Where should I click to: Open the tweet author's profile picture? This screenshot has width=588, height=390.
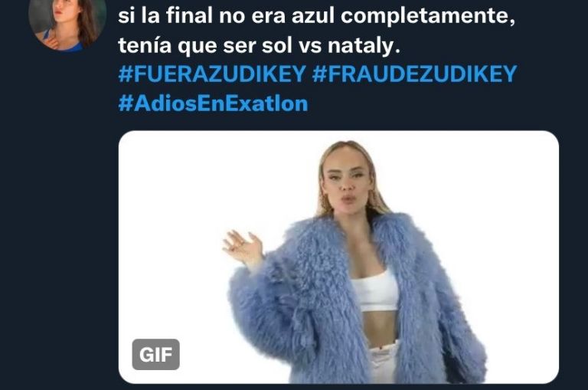coord(67,23)
